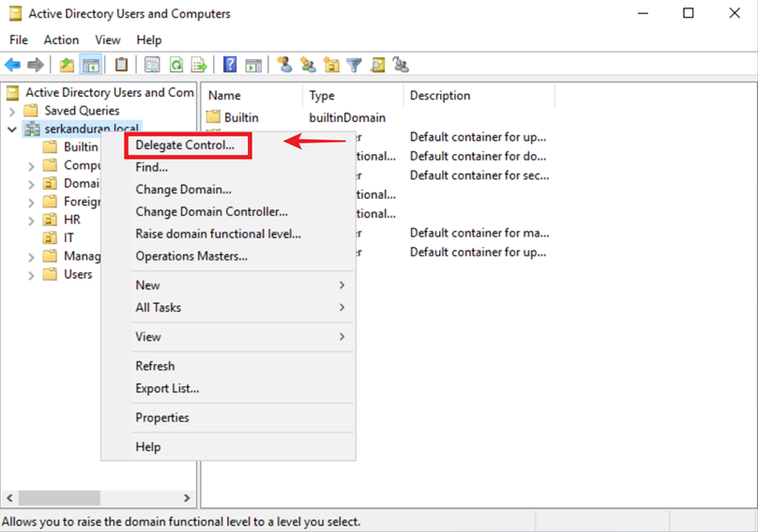758x532 pixels.
Task: Go up one level with the folder icon
Action: click(x=67, y=65)
